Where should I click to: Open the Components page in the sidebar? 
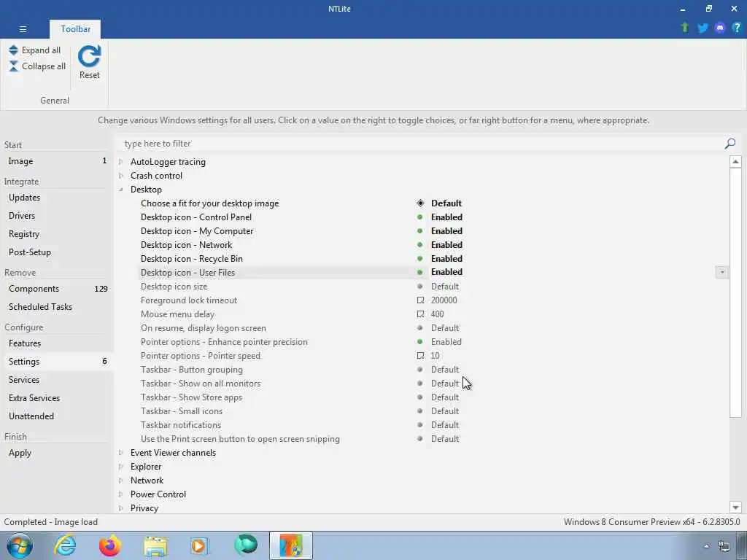[56, 289]
